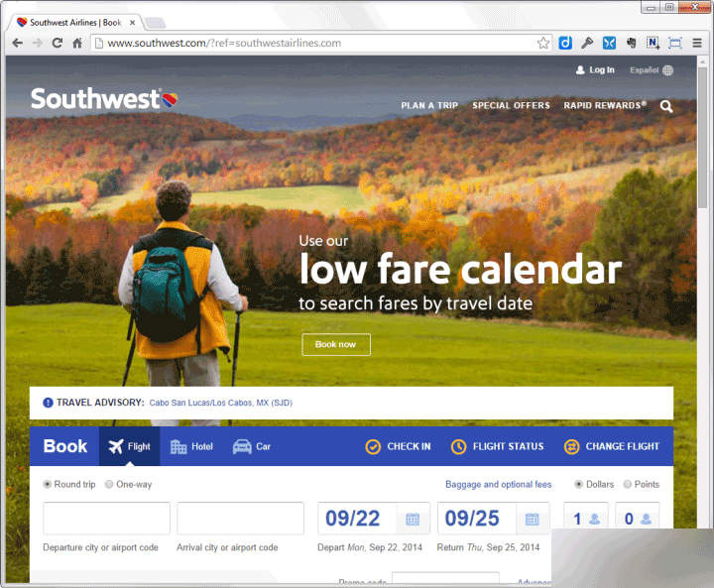Expand the Rapid Rewards menu

[605, 105]
